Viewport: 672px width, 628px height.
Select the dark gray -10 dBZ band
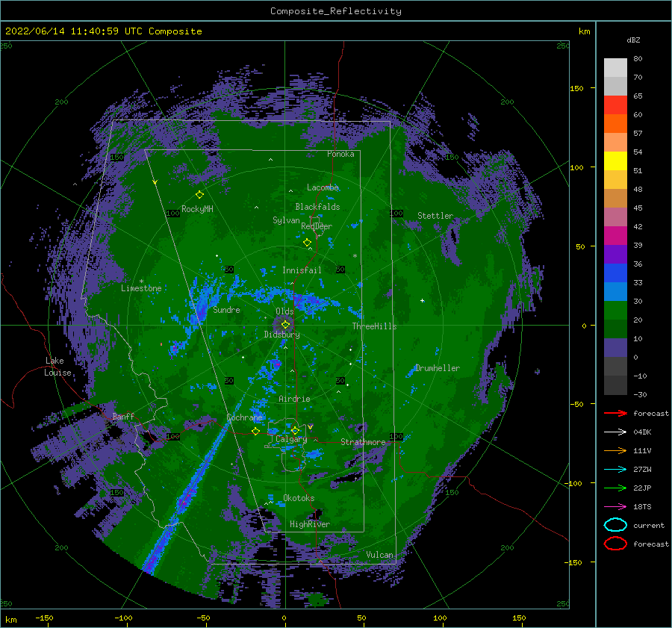click(x=615, y=385)
